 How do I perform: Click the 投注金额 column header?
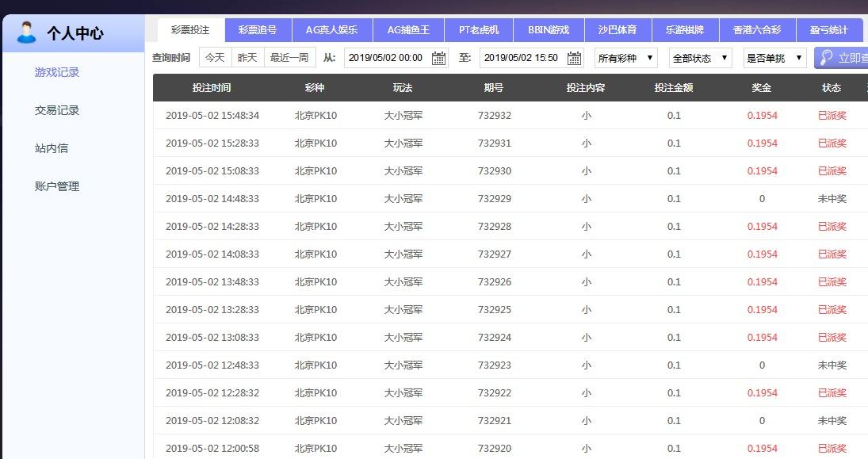(x=674, y=87)
